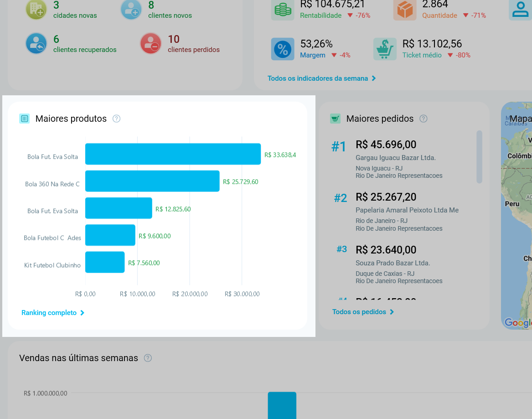Click the Bola 360 Na Rede C bar
Viewport: 532px width, 419px height.
pos(152,181)
